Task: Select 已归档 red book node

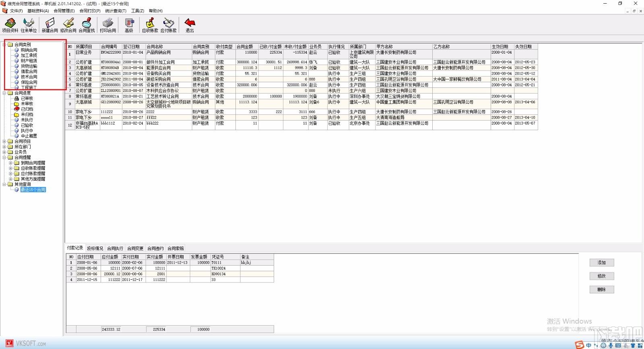Action: coord(27,109)
